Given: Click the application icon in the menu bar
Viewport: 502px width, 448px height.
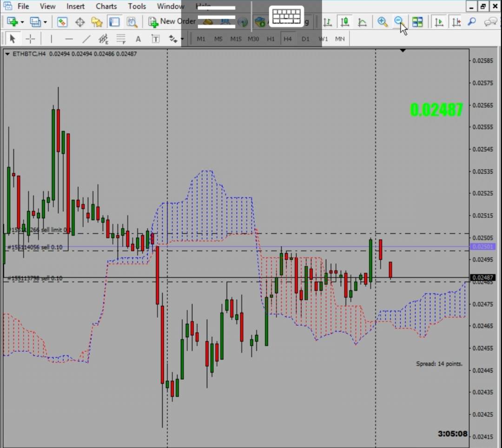Looking at the screenshot, I should pyautogui.click(x=7, y=6).
